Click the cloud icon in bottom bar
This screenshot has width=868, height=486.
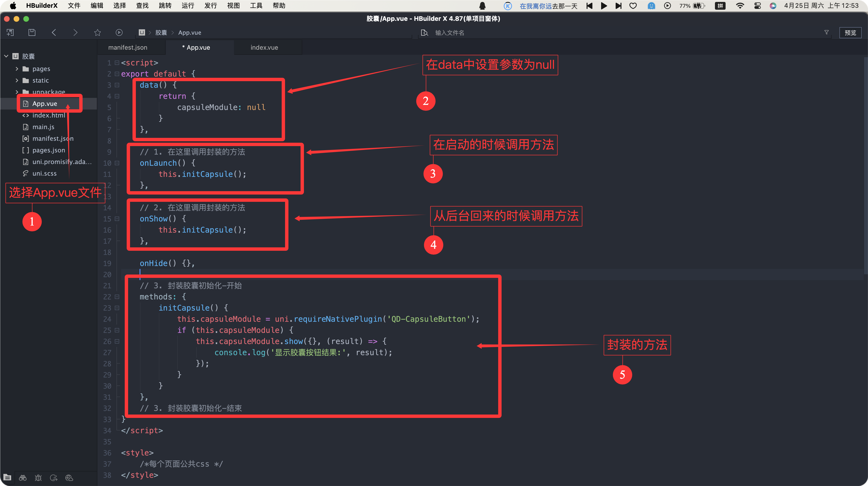click(x=69, y=478)
